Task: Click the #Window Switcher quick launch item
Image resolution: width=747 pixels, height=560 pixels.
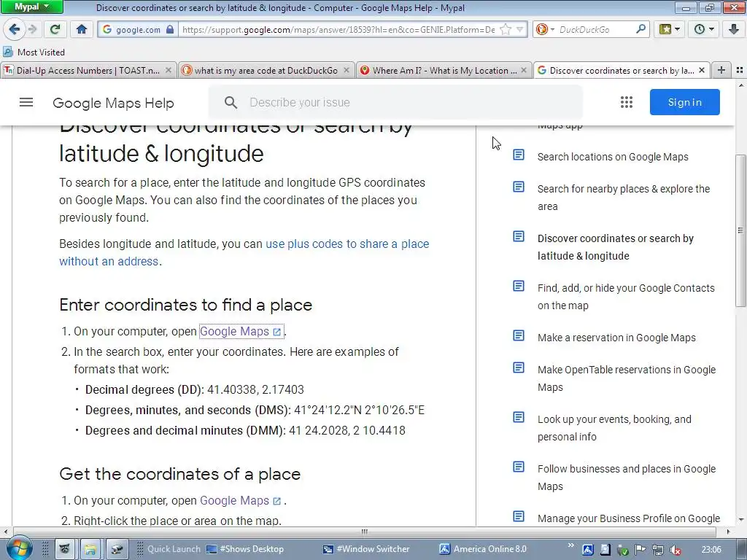Action: click(x=366, y=549)
